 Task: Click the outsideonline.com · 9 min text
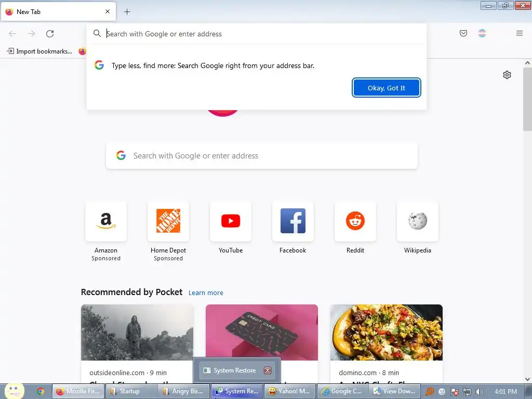point(128,373)
